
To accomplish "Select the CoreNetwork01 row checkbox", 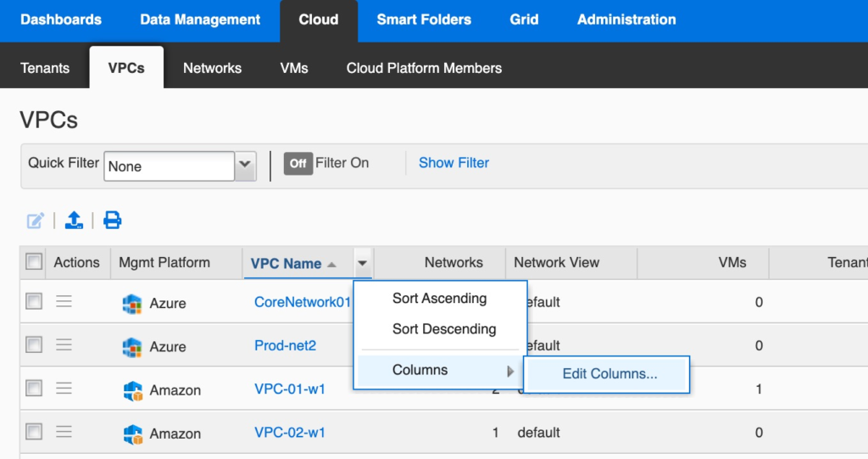I will coord(34,301).
